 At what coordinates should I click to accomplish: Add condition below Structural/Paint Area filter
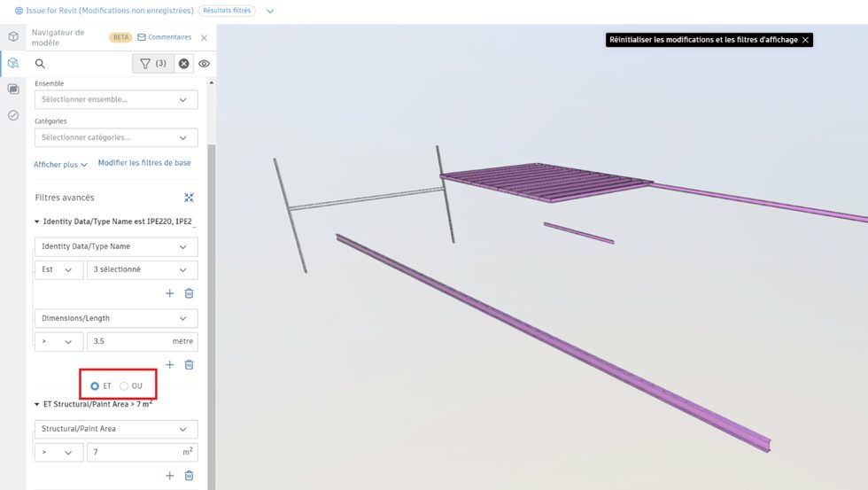coord(170,476)
